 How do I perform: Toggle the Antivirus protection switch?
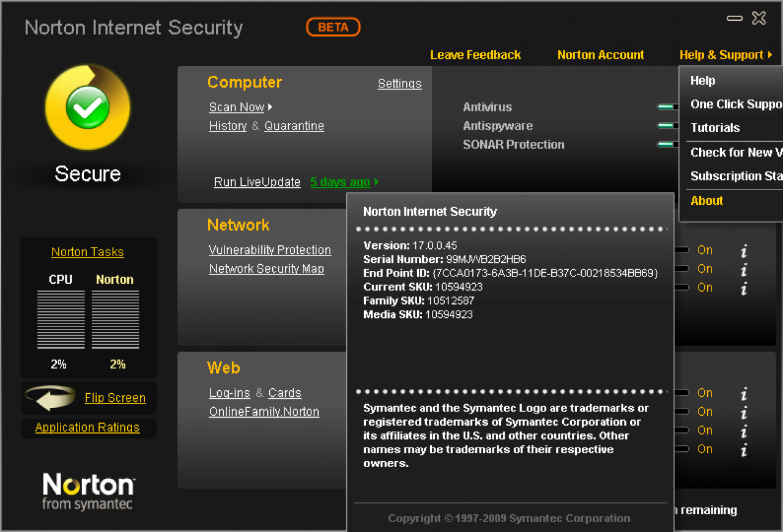tap(668, 107)
